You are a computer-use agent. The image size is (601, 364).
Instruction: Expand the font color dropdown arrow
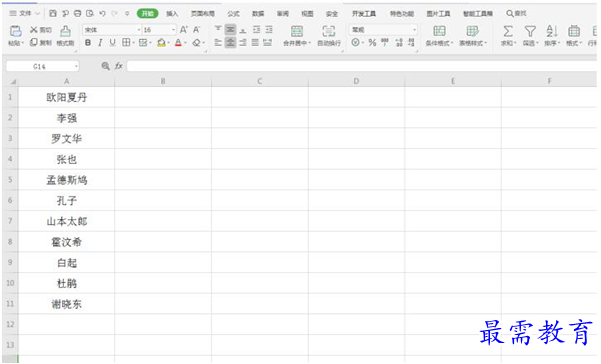click(x=185, y=43)
